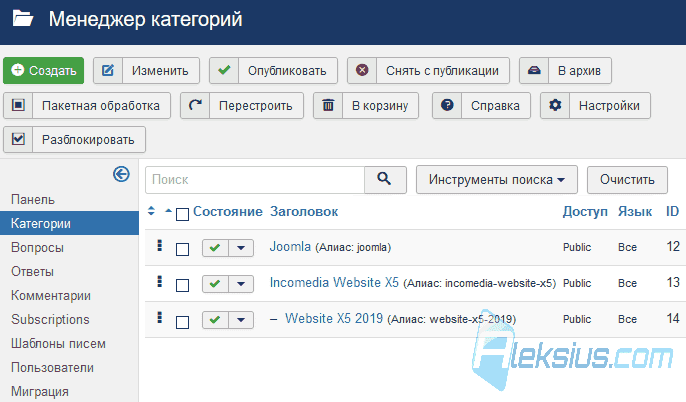Click the green checkmark Опубликовать icon
Viewport: 686px width, 402px height.
point(224,70)
